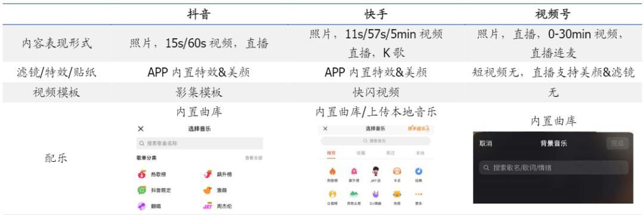This screenshot has height=215, width=644.
Task: Click the 视频号 column header
Action: [553, 15]
